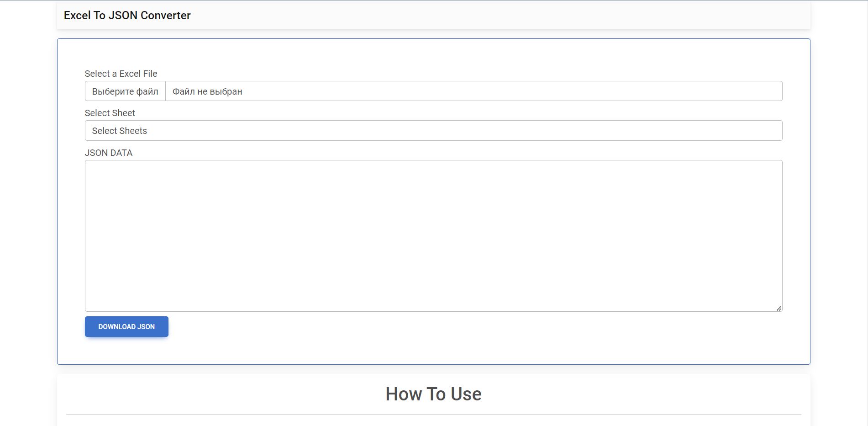Open the Select Sheets dropdown
The height and width of the screenshot is (426, 868).
(433, 131)
